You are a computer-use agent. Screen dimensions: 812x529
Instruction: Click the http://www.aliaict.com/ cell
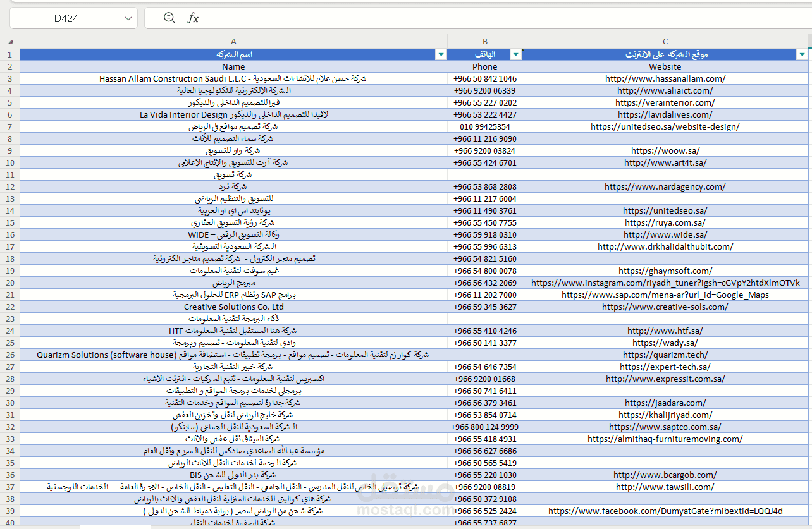665,90
